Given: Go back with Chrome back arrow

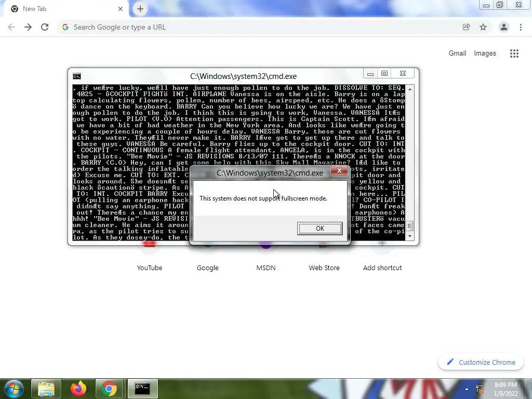Looking at the screenshot, I should click(11, 27).
